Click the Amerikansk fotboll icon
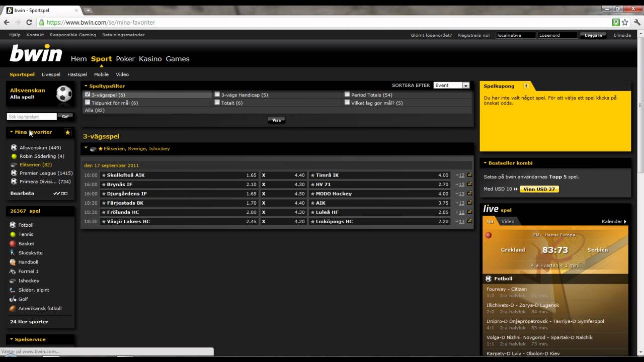 (x=13, y=308)
